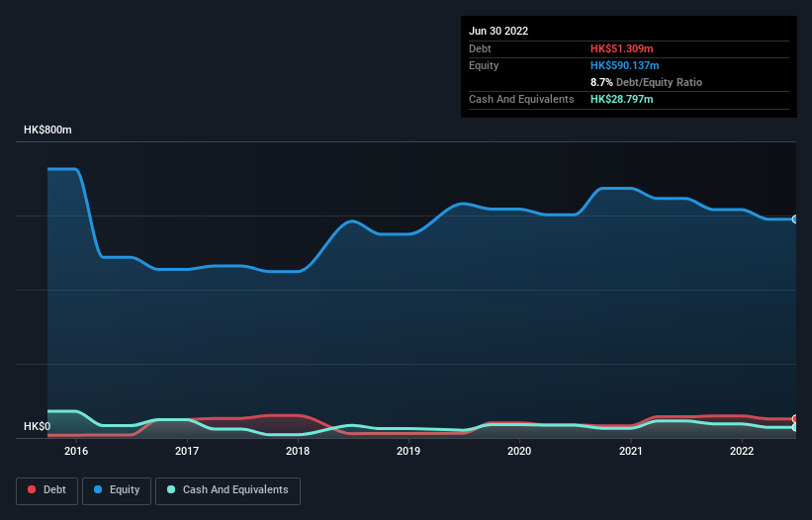Select the 2019 x-axis label
Screen dimensions: 812x520
click(408, 451)
